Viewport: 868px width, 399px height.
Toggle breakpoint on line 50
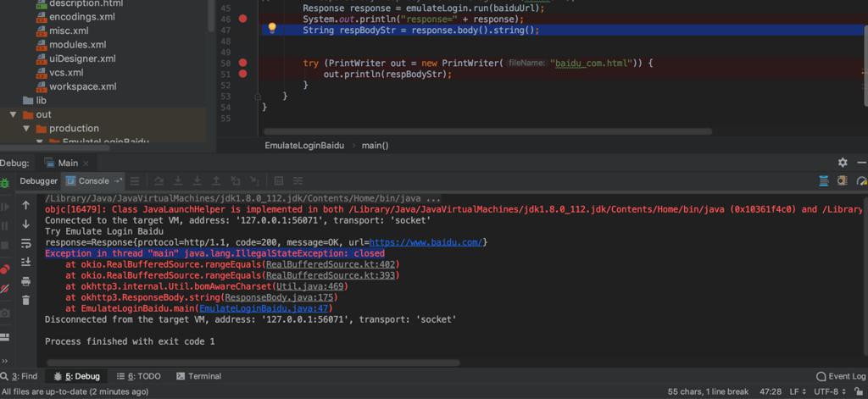(242, 63)
